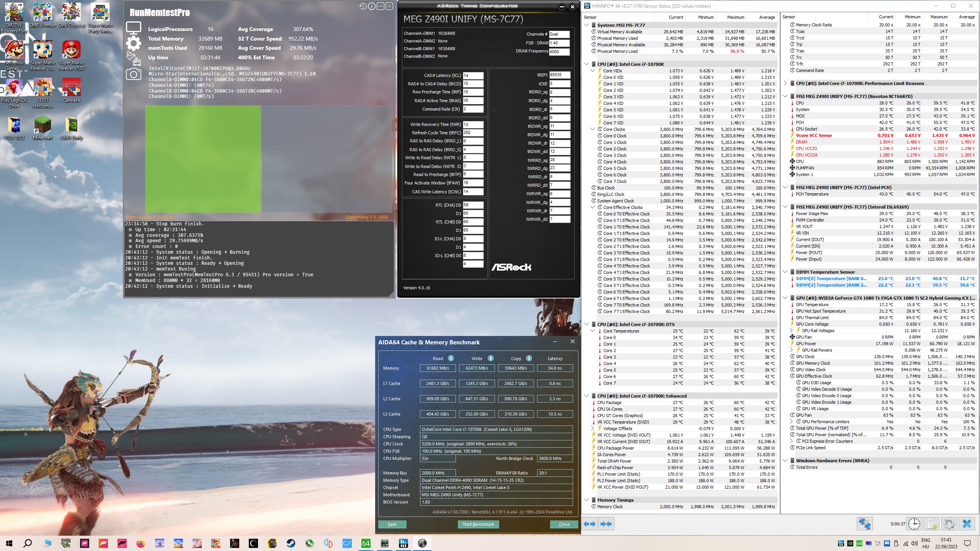
Task: Open Windows Start menu
Action: [x=9, y=543]
